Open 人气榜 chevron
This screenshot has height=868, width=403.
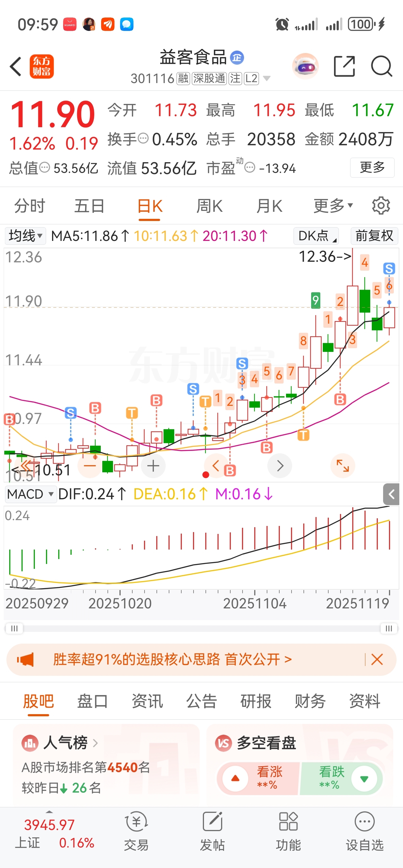[95, 743]
